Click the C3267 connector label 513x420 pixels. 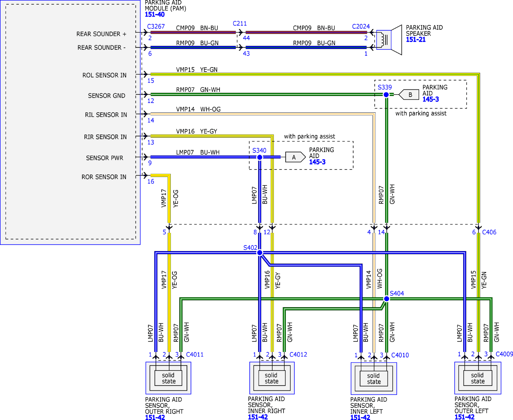coord(156,26)
